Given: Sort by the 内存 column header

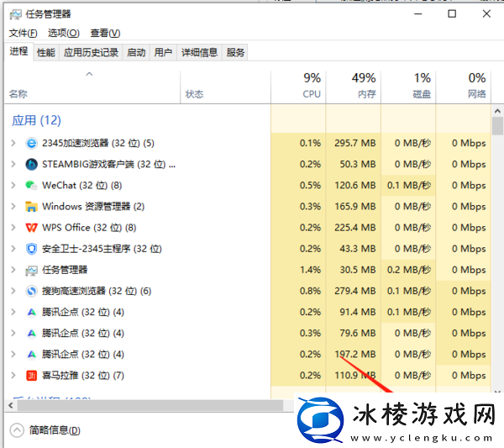Looking at the screenshot, I should pos(354,87).
